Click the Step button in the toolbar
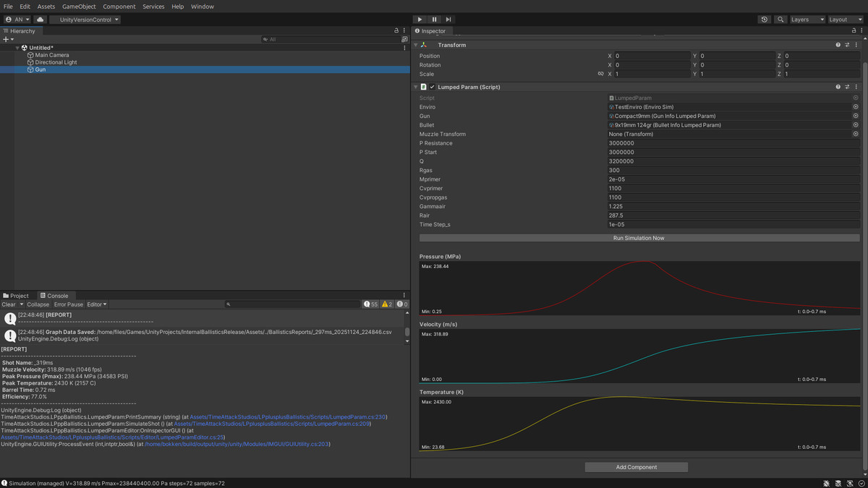The width and height of the screenshot is (868, 488). [x=447, y=20]
